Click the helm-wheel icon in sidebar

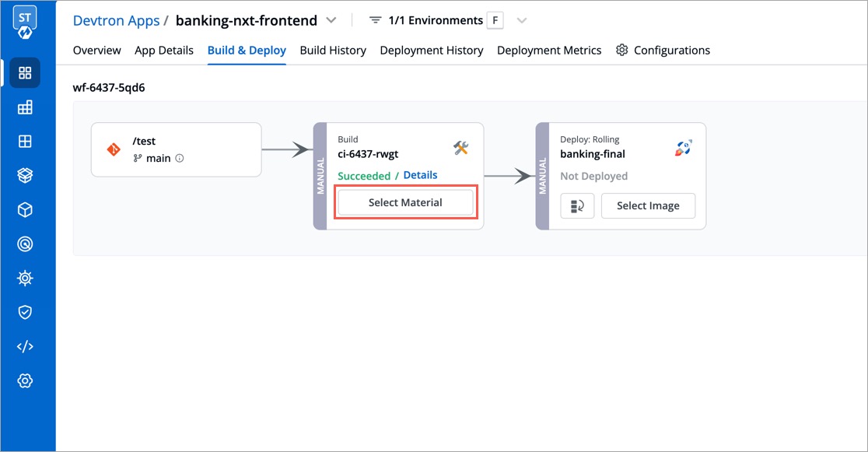point(25,278)
